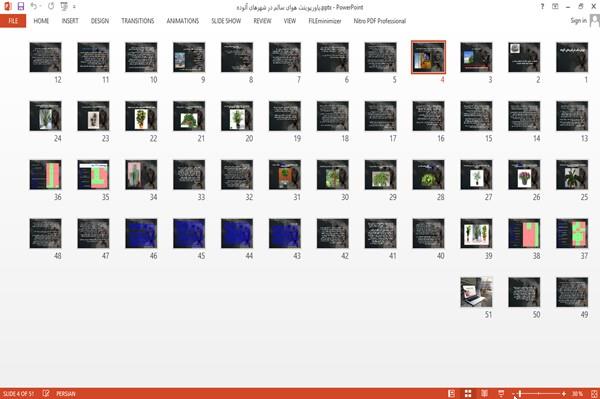Select slide 17 thumbnail
Screen dimensions: 600x399
click(380, 116)
